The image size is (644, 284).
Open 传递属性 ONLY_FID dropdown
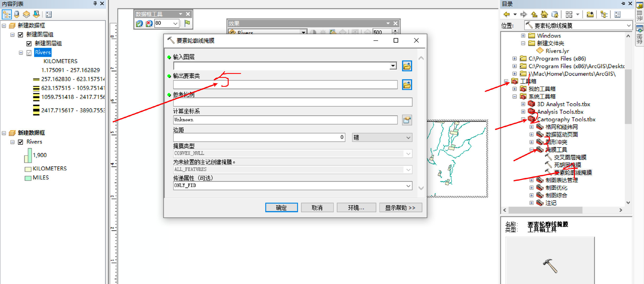(408, 186)
